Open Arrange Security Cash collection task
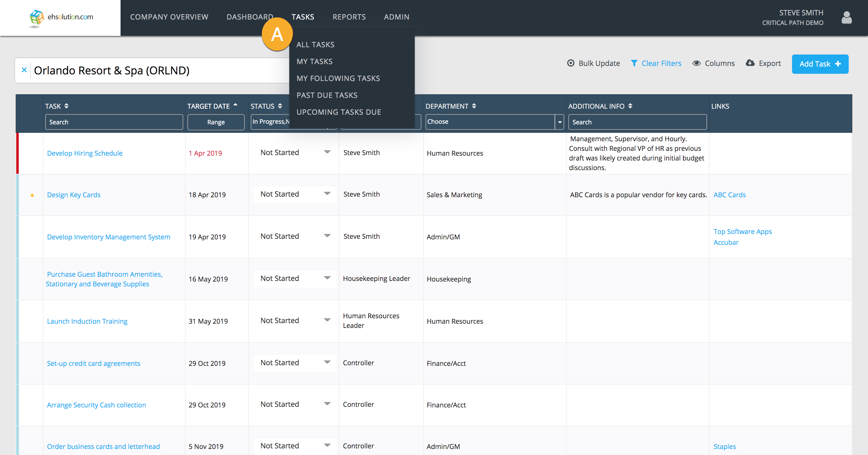 [96, 405]
